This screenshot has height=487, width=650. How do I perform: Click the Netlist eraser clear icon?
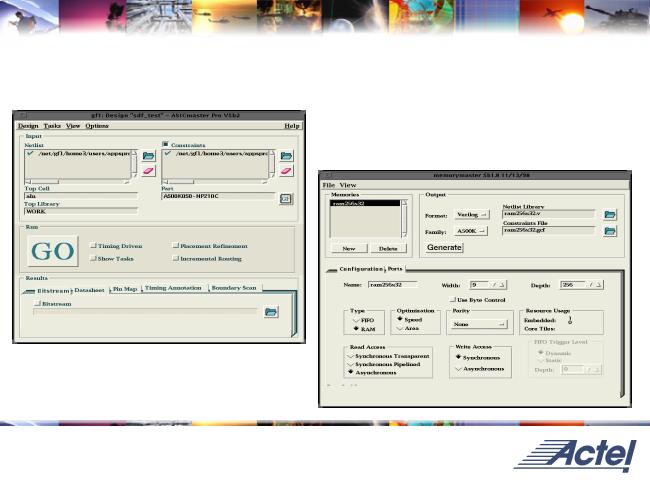coord(148,172)
